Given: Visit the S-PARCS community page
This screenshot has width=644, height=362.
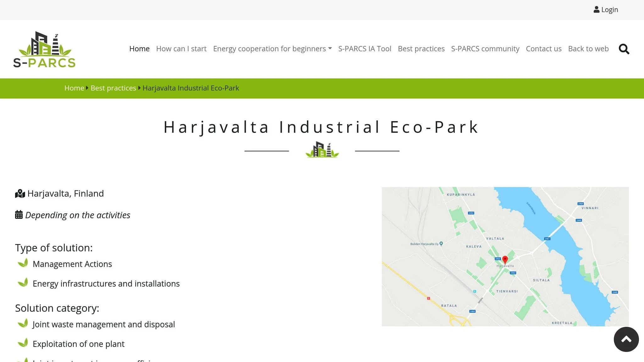Looking at the screenshot, I should (x=485, y=49).
